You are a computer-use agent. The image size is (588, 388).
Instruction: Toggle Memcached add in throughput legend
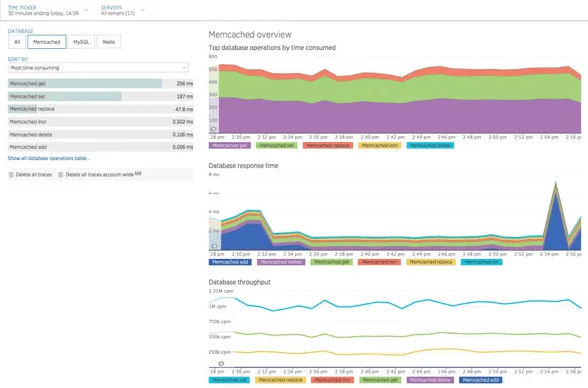480,380
